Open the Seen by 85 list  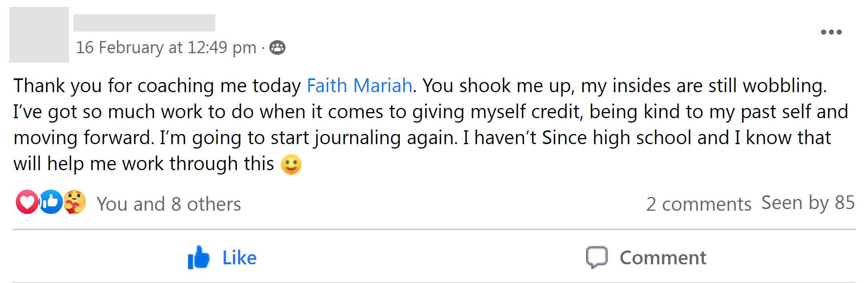808,203
